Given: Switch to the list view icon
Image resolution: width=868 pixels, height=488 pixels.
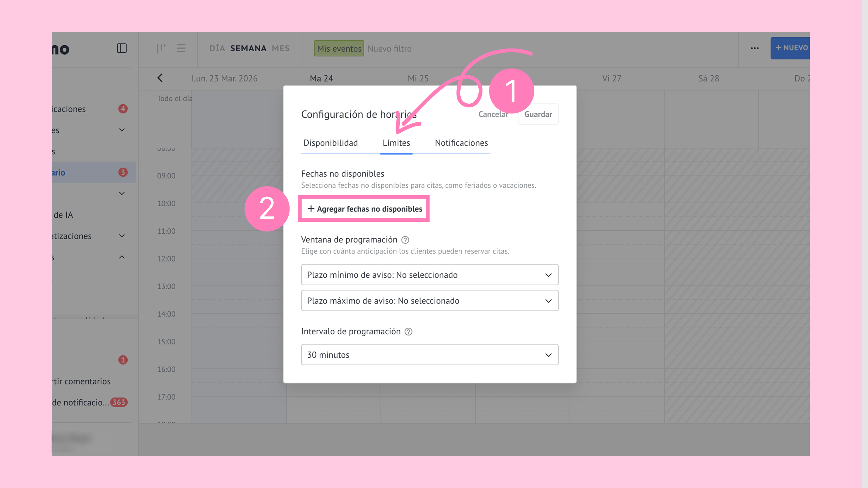Looking at the screenshot, I should point(181,48).
